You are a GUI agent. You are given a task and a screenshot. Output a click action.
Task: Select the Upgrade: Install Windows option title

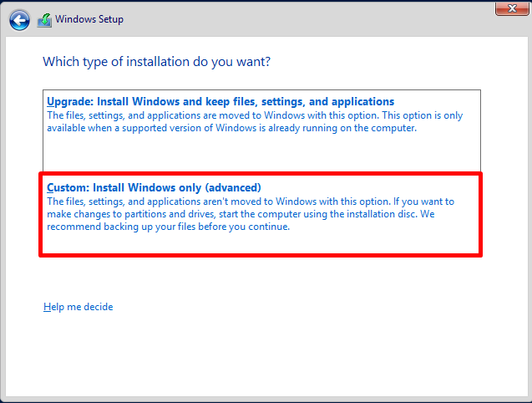point(220,101)
